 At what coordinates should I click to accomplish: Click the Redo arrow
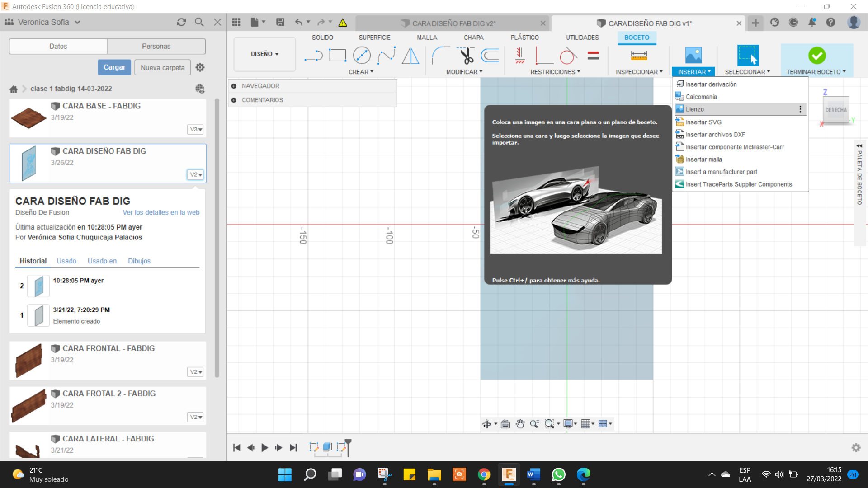(x=321, y=22)
